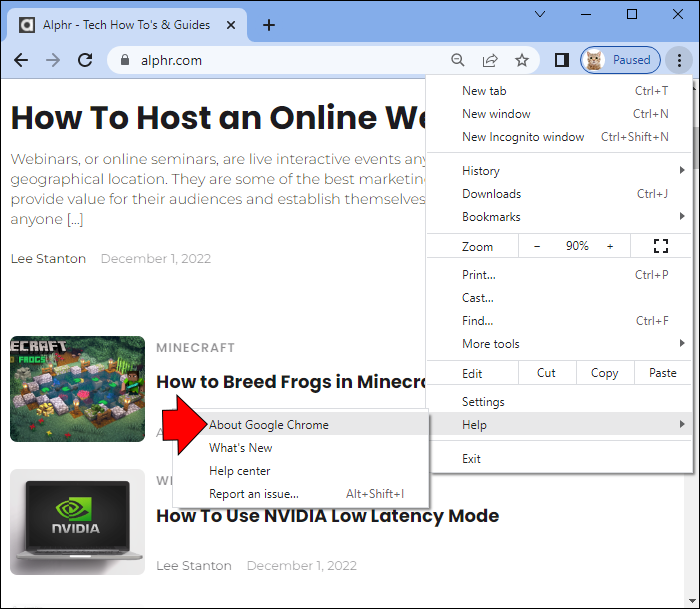Viewport: 700px width, 609px height.
Task: Select Report an issue...
Action: tap(301, 494)
